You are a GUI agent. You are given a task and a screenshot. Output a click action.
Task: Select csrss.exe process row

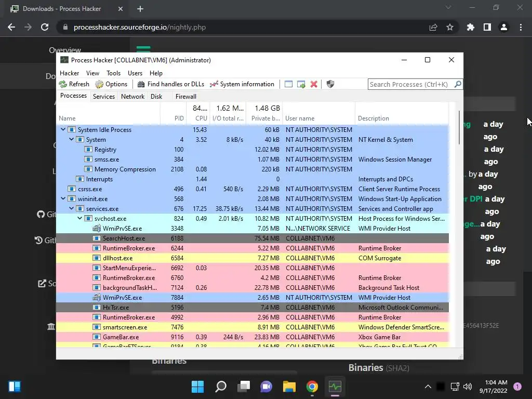(252, 189)
